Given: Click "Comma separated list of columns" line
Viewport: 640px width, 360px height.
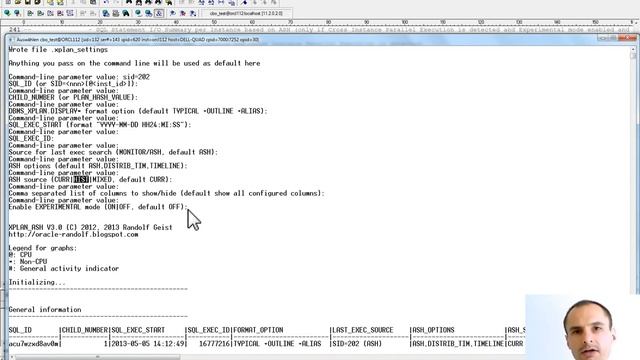Looking at the screenshot, I should point(167,193).
